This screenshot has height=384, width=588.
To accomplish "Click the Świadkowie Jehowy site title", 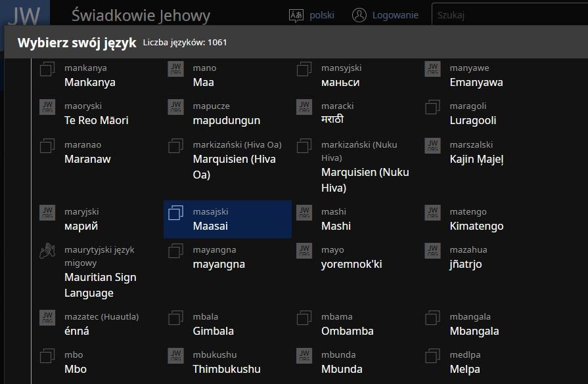I will [x=141, y=15].
